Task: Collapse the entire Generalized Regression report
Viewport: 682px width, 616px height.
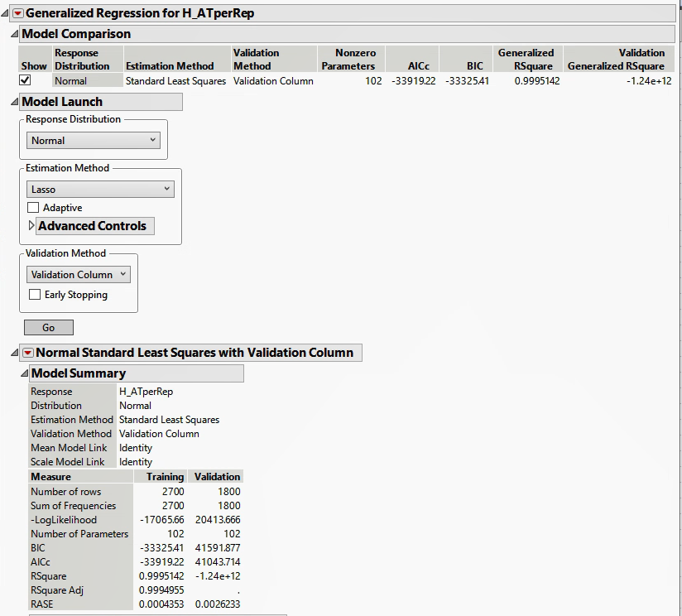Action: click(7, 14)
